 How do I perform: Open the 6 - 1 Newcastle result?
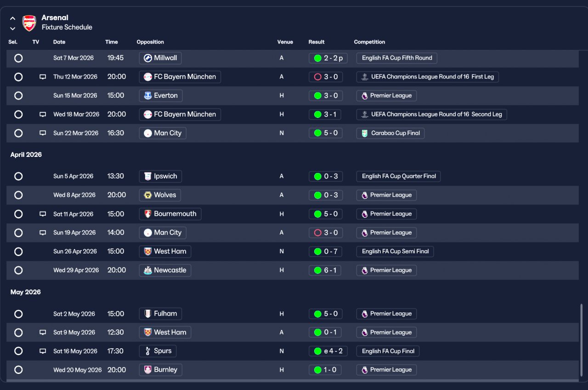[x=325, y=270]
